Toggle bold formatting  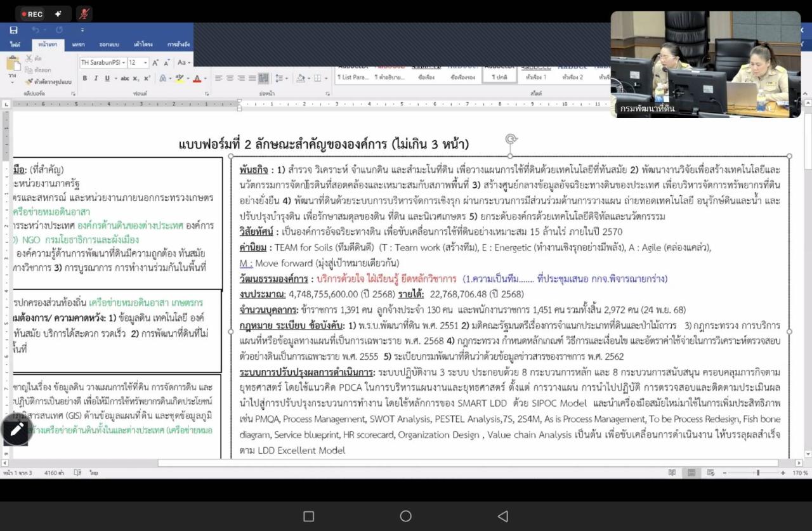tap(84, 77)
